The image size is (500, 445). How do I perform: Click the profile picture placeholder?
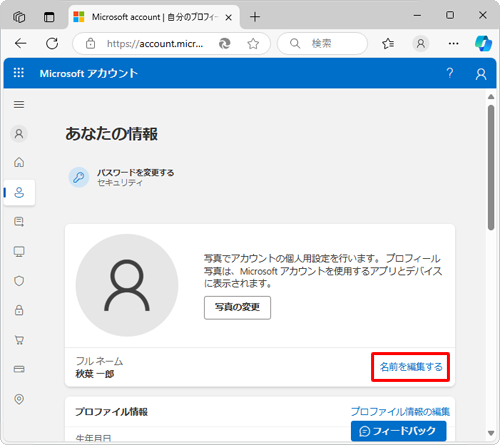(127, 285)
